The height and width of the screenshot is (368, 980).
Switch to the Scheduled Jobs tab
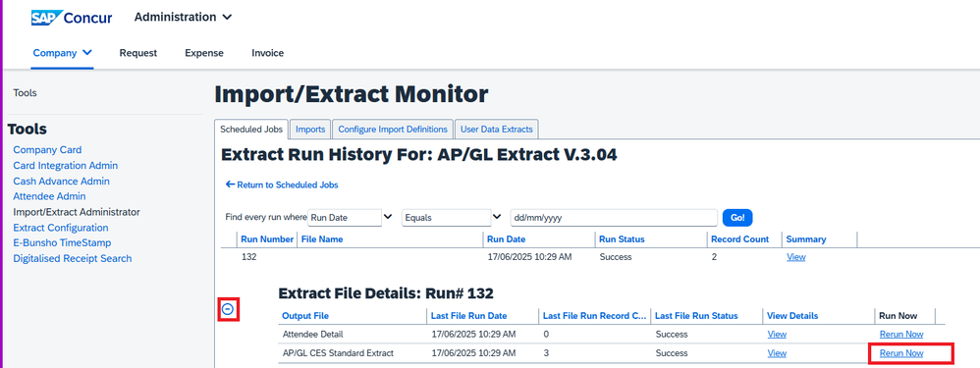(252, 130)
